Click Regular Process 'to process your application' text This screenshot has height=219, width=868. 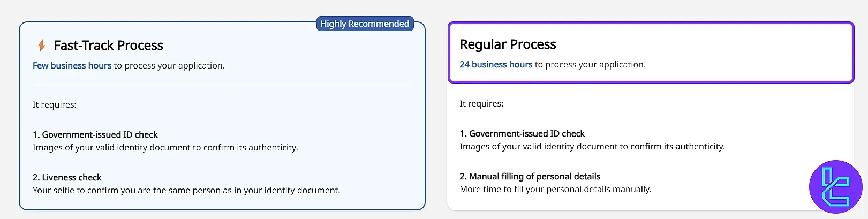coord(590,64)
